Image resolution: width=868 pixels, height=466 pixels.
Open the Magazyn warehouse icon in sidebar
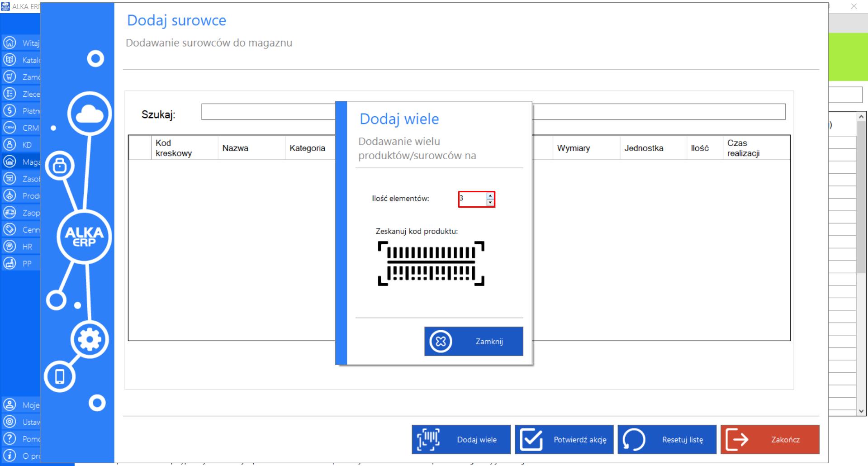(x=9, y=162)
